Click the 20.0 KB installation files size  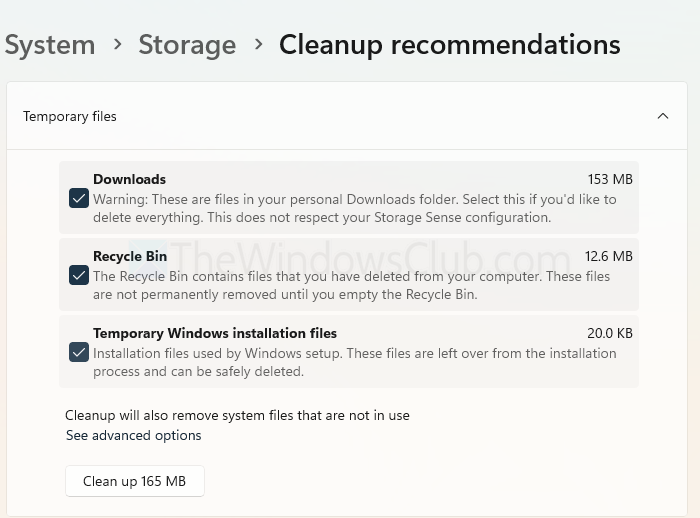610,333
